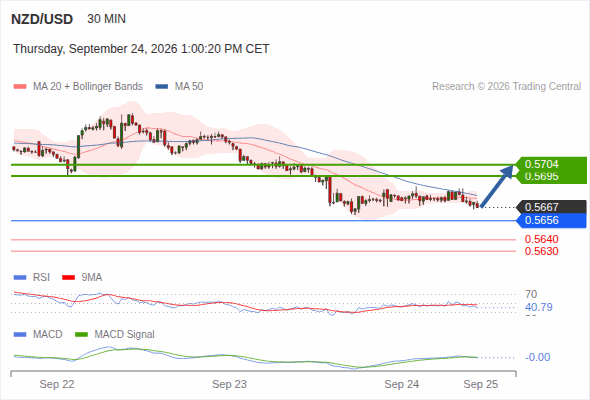Click the RSI legend label

(41, 278)
